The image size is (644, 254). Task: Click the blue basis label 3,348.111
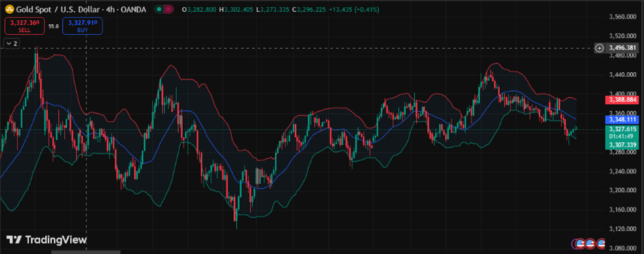(x=622, y=119)
